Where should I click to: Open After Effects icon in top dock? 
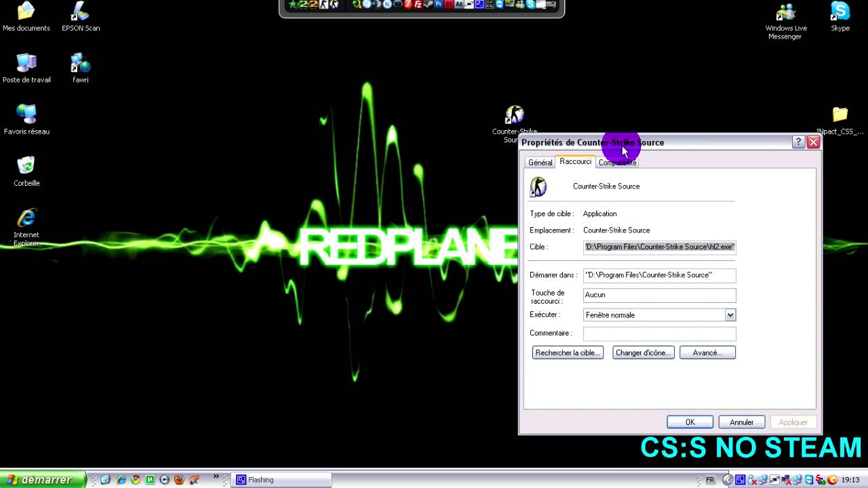459,5
